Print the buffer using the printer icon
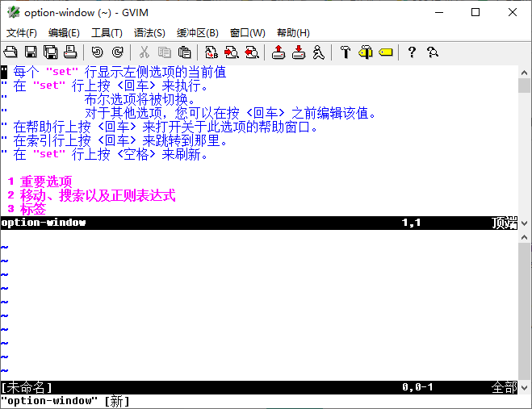This screenshot has width=532, height=409. tap(69, 52)
